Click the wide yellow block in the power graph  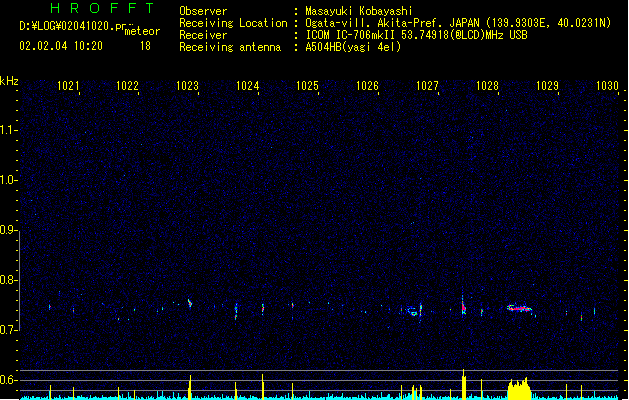click(519, 389)
